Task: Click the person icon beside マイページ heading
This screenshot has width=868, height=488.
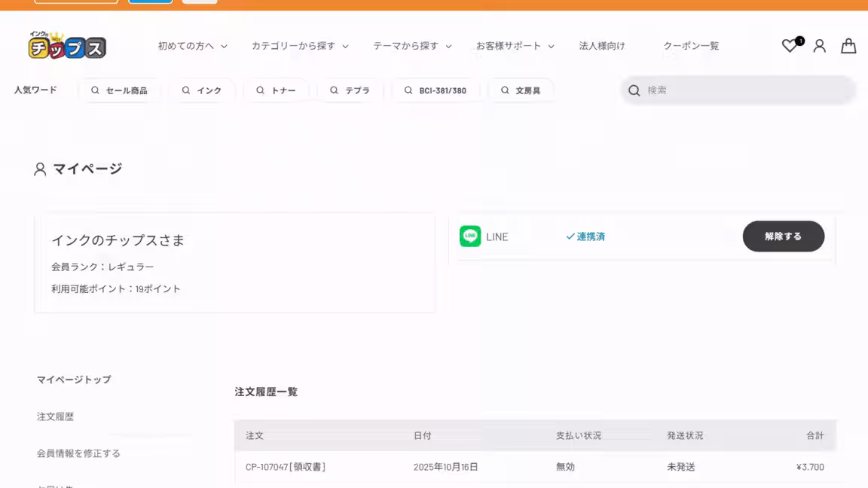Action: click(x=40, y=169)
